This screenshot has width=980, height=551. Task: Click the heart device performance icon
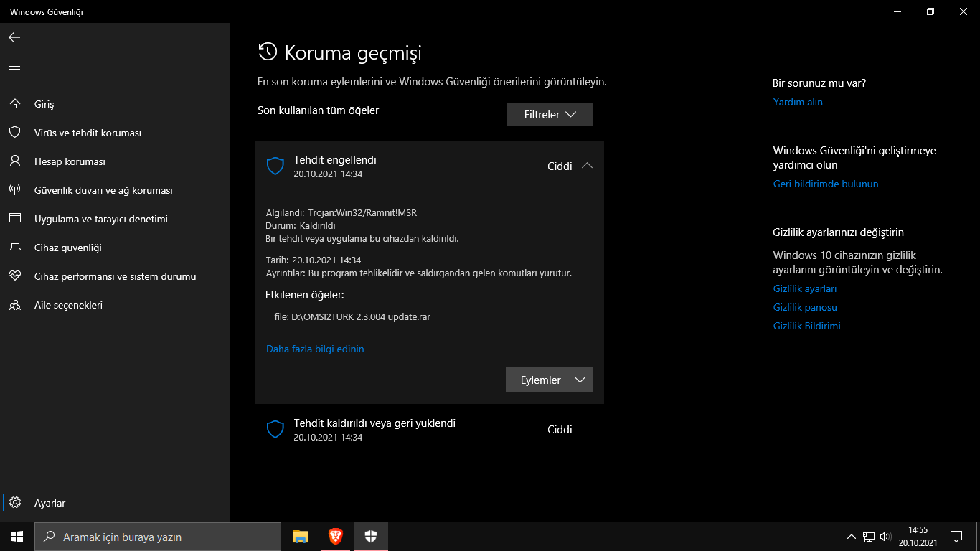(x=14, y=276)
